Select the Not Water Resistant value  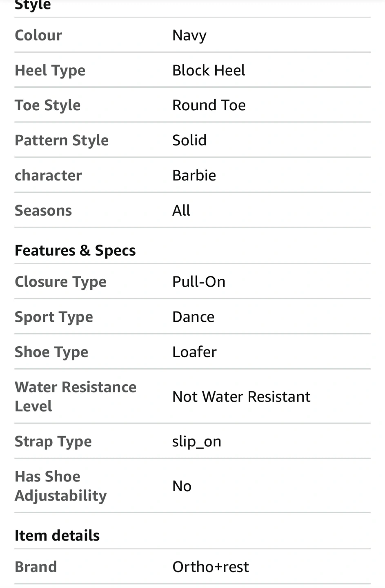point(241,396)
